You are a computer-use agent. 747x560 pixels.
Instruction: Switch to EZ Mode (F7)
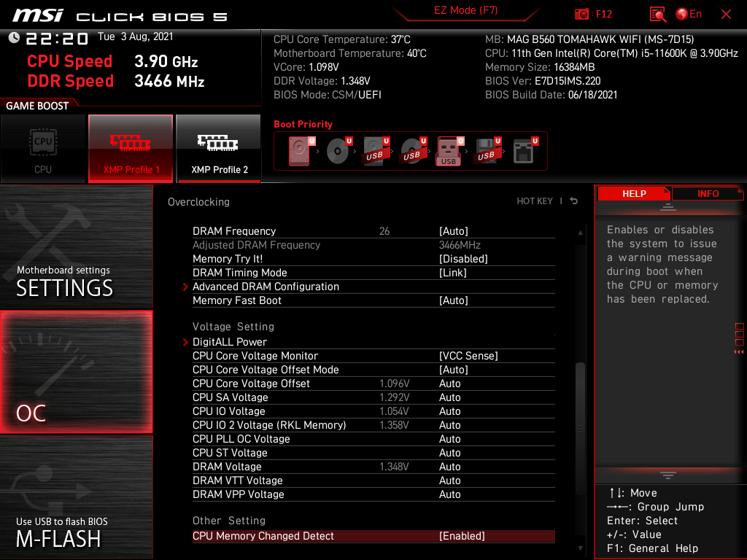(466, 10)
